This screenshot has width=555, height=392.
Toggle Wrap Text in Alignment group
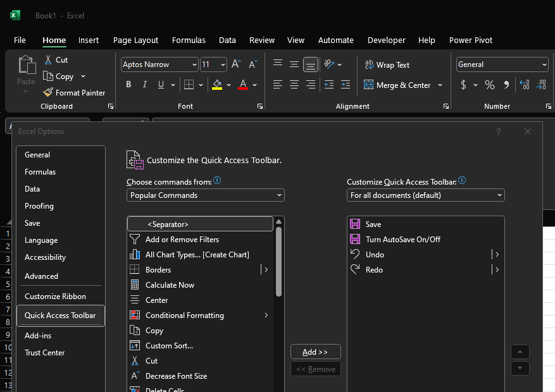[387, 64]
